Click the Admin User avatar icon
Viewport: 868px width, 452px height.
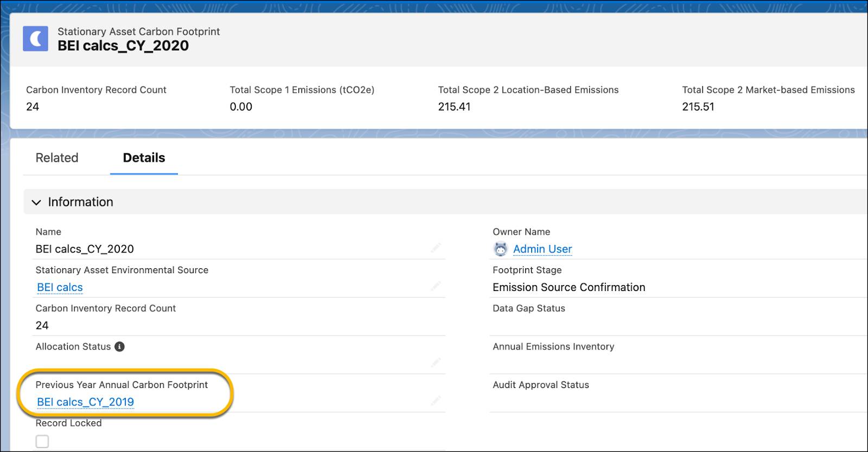pos(500,249)
